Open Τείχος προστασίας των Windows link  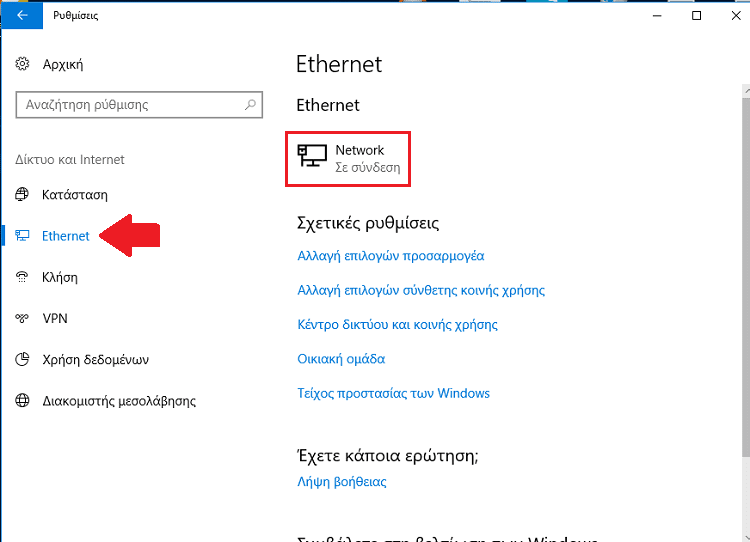[393, 393]
